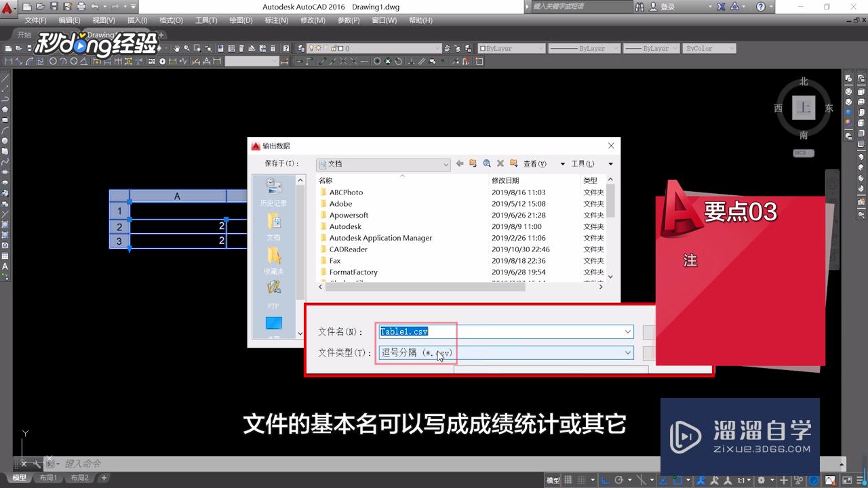Screen dimensions: 868x488
Task: Open the 文件名 dropdown arrow
Action: pos(628,331)
